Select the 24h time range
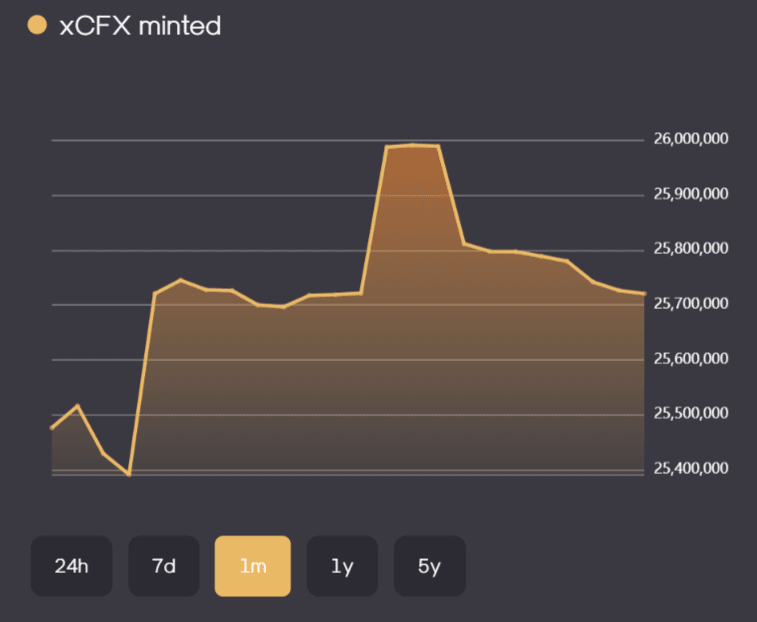The image size is (757, 622). coord(71,565)
